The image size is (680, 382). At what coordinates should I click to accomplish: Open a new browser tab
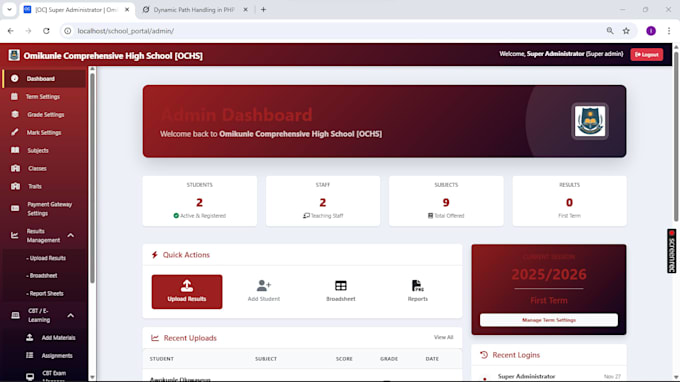[263, 10]
